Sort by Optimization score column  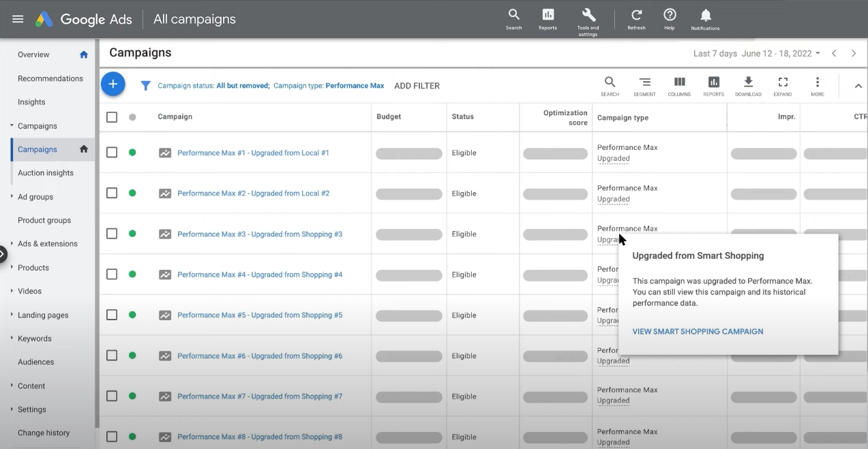click(565, 117)
